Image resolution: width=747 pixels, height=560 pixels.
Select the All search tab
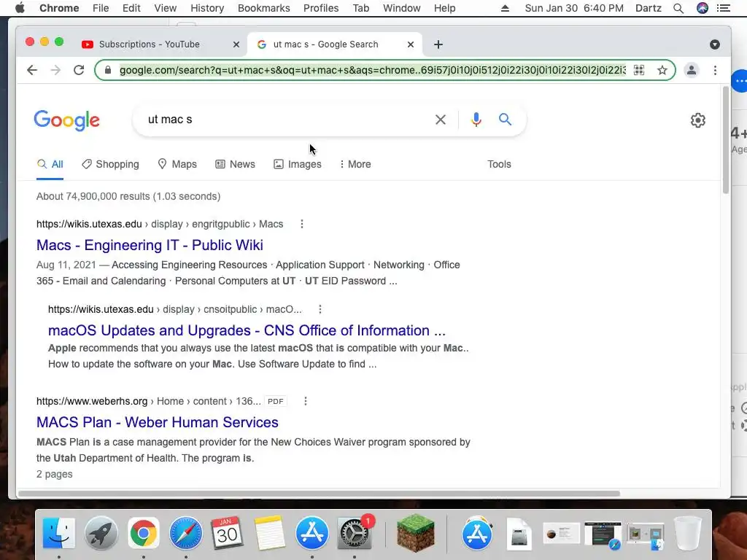50,164
